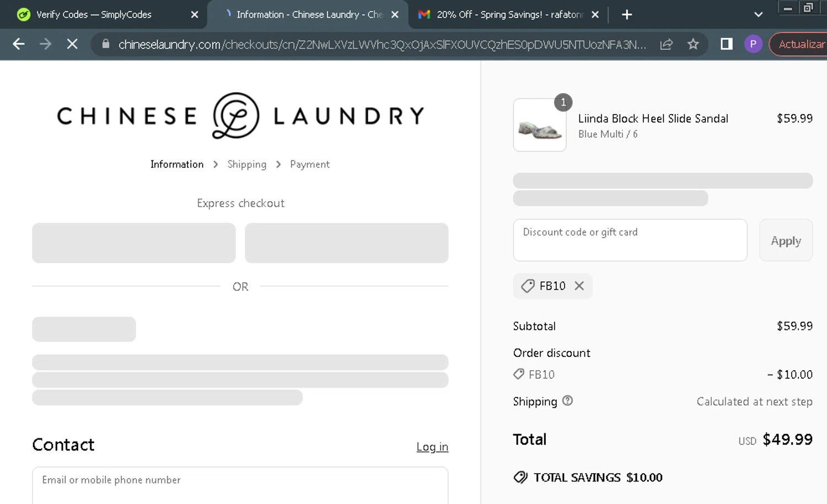The width and height of the screenshot is (827, 504).
Task: Open the purple P profile avatar
Action: (753, 44)
